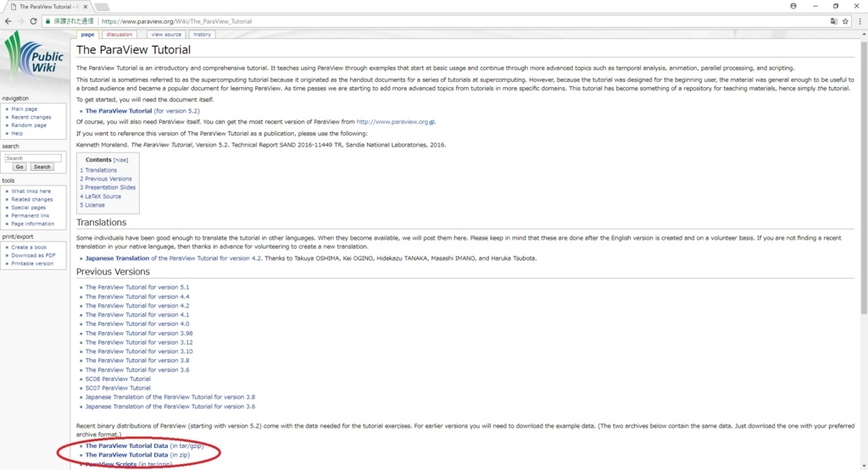Open ParaView Tutorial for version 4.4
The image size is (868, 470).
pos(136,296)
